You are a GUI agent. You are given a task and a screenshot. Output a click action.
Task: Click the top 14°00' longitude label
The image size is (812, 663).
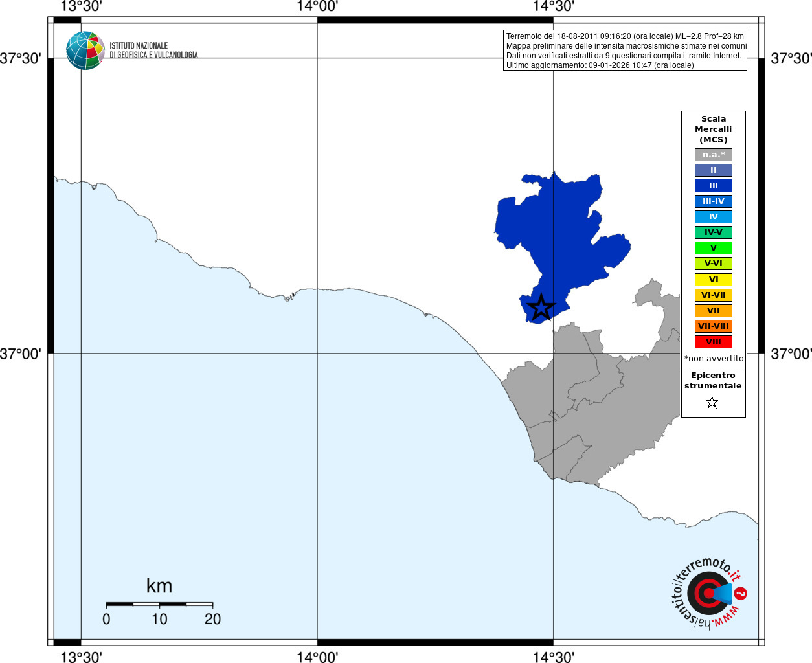317,6
